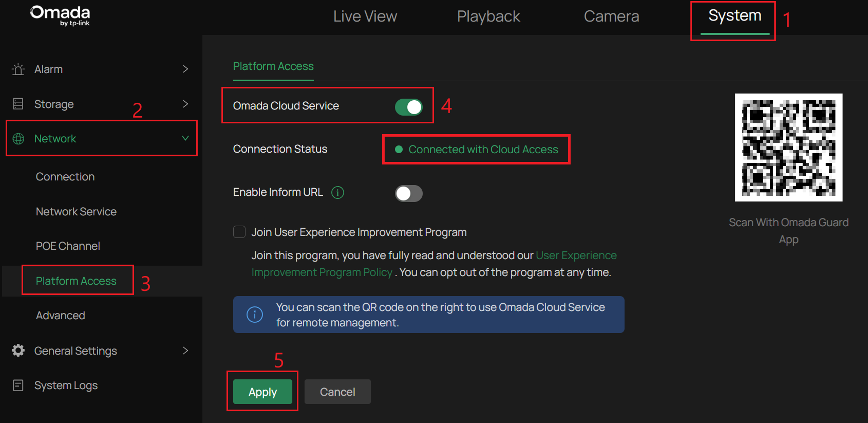Screen dimensions: 868x423
Task: Collapse the Network menu chevron
Action: click(x=185, y=138)
